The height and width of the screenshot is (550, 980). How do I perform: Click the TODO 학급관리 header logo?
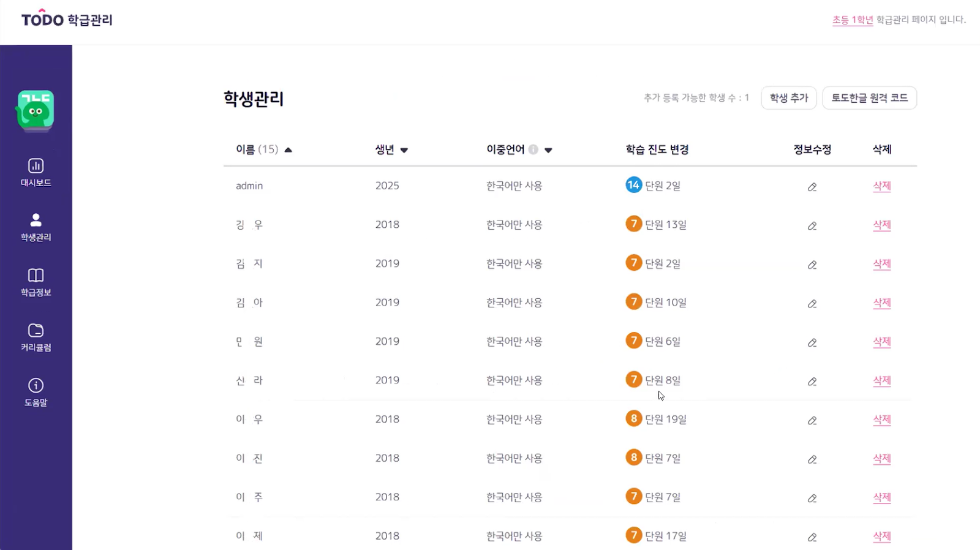click(67, 20)
